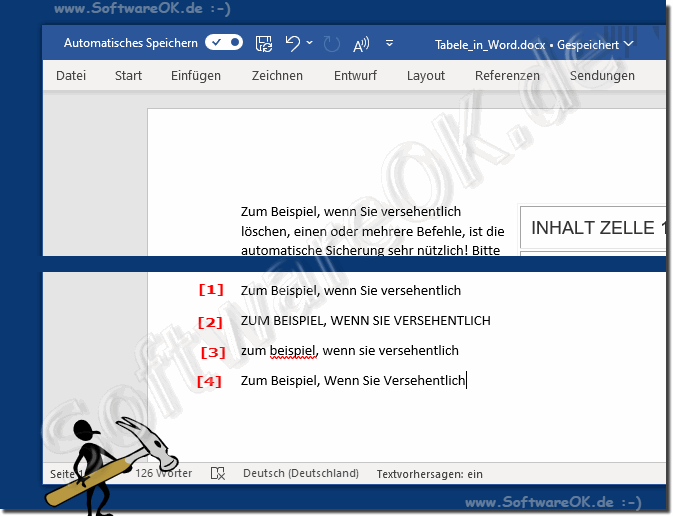673x516 pixels.
Task: Open Customize Quick Access Toolbar dropdown
Action: 389,43
